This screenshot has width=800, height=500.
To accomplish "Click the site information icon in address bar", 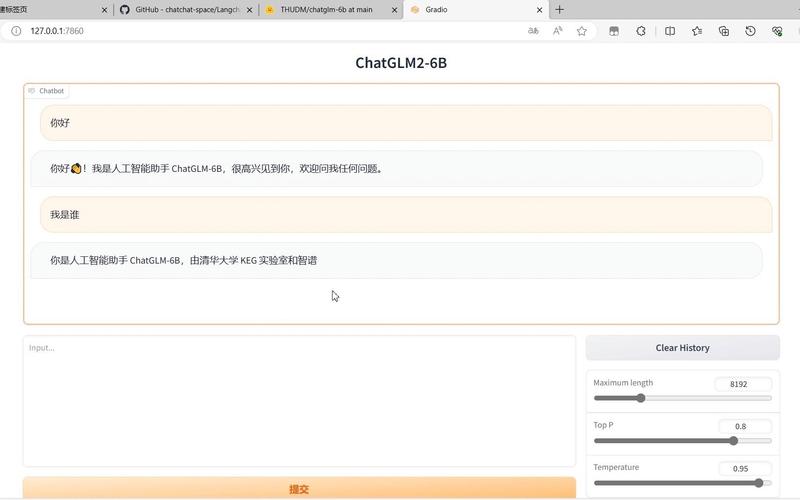I will (16, 31).
